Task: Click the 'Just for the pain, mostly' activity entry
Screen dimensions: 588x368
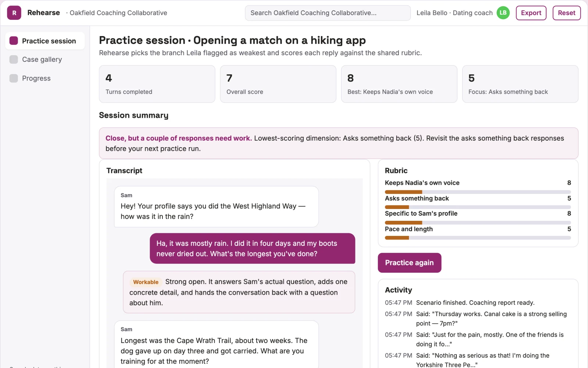Action: [x=490, y=339]
